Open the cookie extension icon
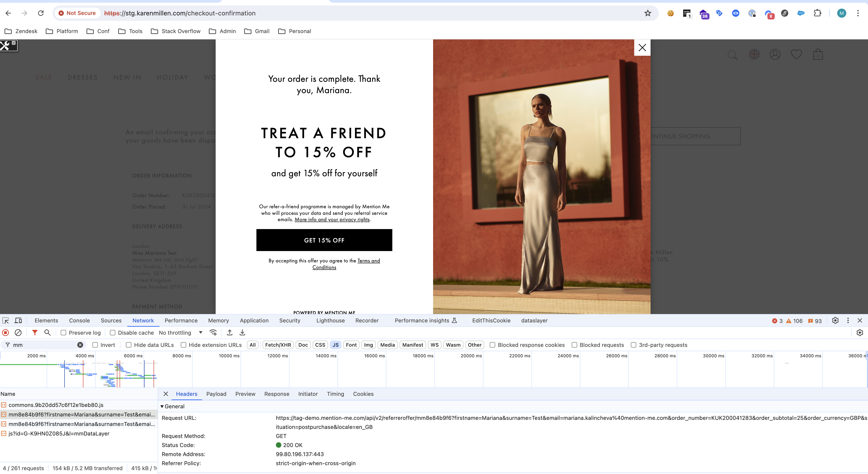Viewport: 868px width, 474px height. click(670, 13)
